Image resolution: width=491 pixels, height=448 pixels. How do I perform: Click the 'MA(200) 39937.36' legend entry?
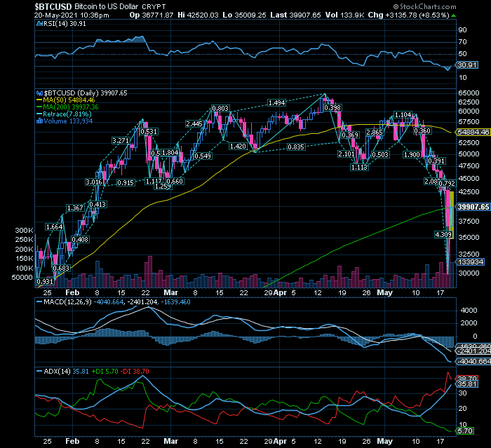tap(71, 107)
